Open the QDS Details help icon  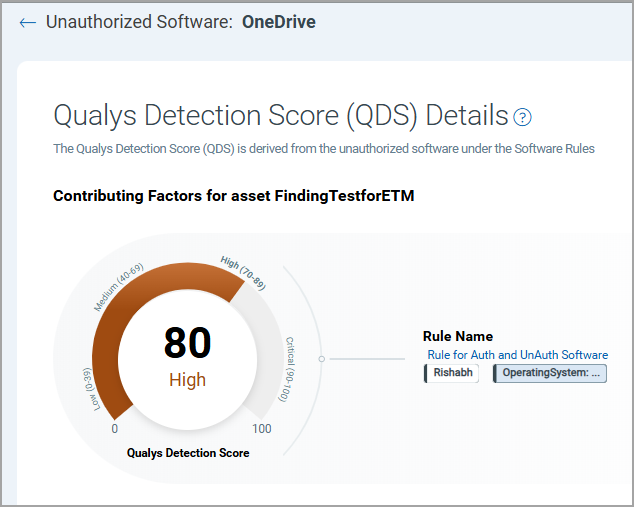[x=522, y=117]
